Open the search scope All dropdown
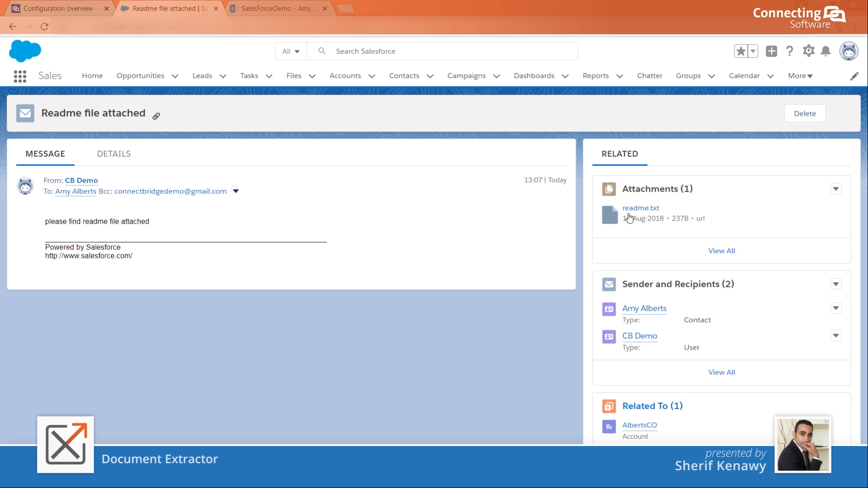Screen dimensions: 868x488 point(290,51)
